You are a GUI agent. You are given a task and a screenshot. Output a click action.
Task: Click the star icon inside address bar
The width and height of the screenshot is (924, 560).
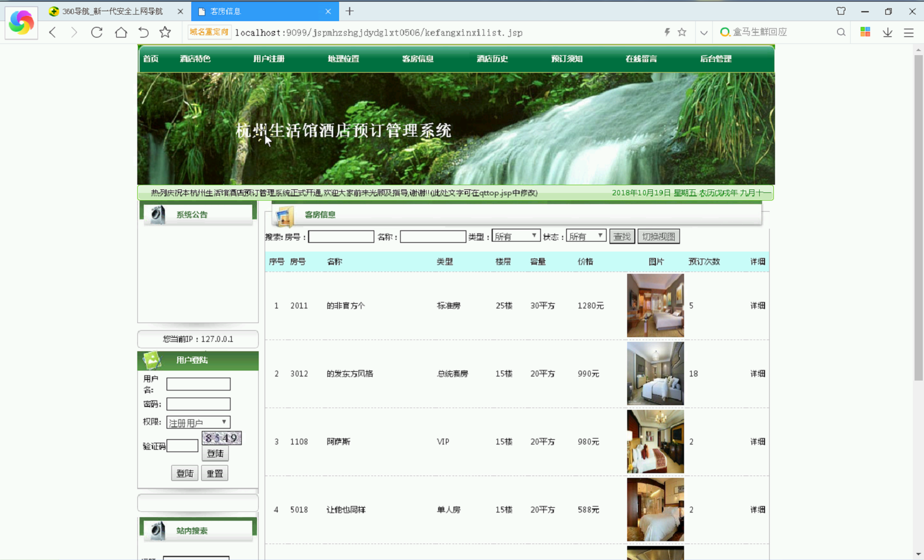click(682, 32)
